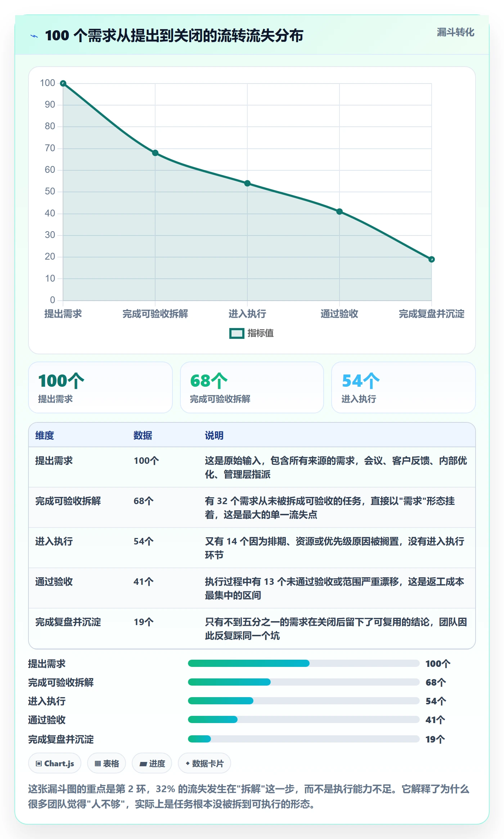Screen dimensions: 504x839
Task: Click the 漏斗转化 tag in the header
Action: 455,32
